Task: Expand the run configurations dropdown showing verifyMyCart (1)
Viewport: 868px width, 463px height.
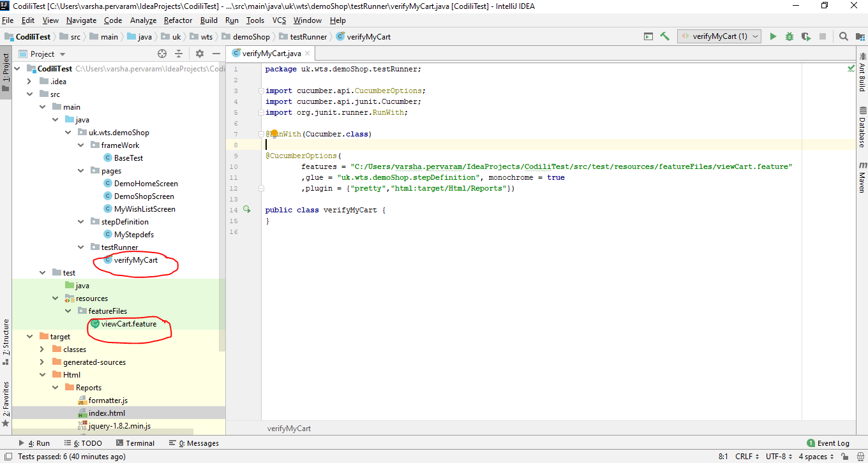Action: coord(754,36)
